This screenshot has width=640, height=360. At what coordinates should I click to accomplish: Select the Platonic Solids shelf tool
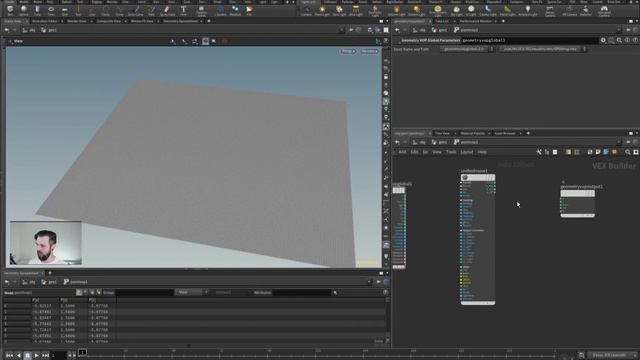pos(201,10)
